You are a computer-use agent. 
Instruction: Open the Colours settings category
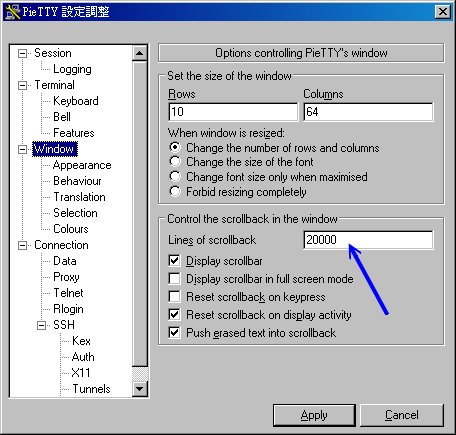[71, 229]
